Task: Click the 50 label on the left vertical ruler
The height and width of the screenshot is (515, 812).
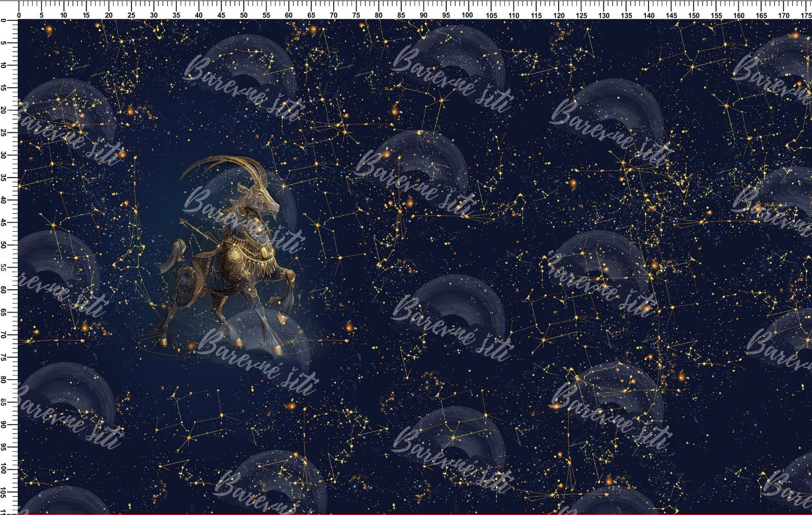Action: click(x=4, y=245)
